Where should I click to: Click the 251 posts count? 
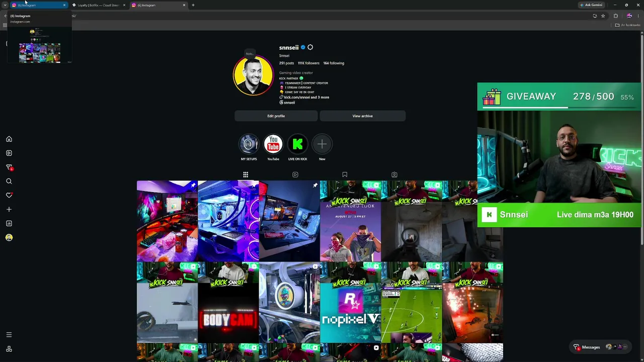(286, 63)
